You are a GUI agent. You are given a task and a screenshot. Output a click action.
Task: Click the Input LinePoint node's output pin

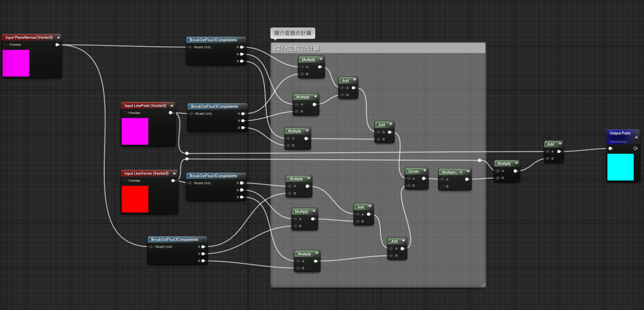(170, 113)
